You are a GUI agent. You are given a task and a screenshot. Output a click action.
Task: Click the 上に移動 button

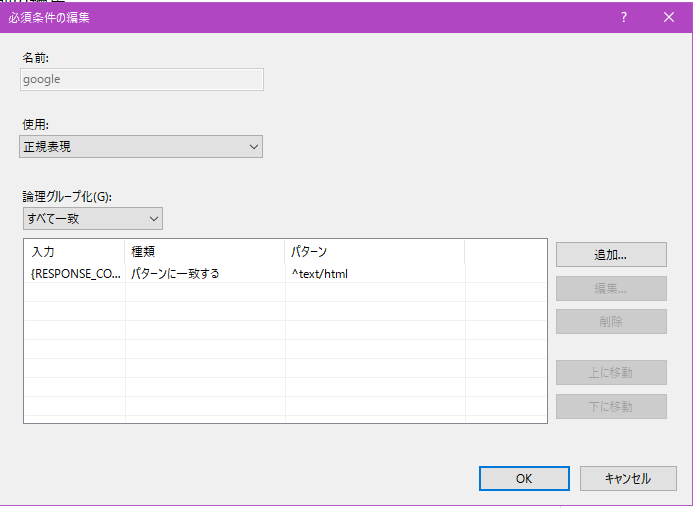click(611, 372)
